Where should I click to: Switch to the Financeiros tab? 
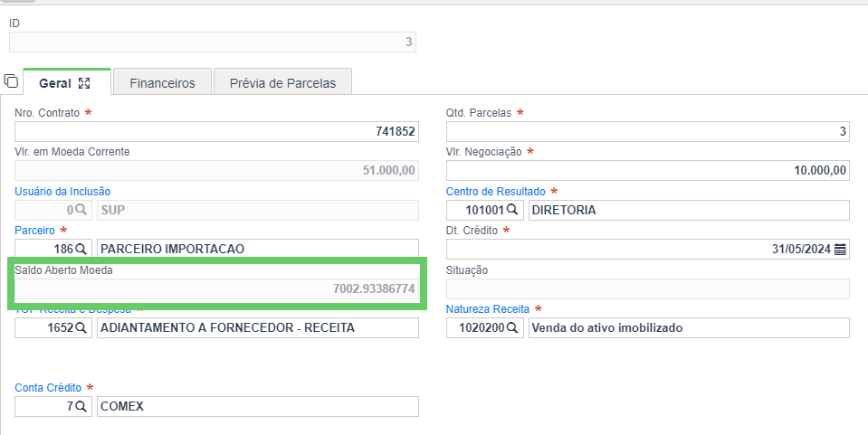click(162, 82)
